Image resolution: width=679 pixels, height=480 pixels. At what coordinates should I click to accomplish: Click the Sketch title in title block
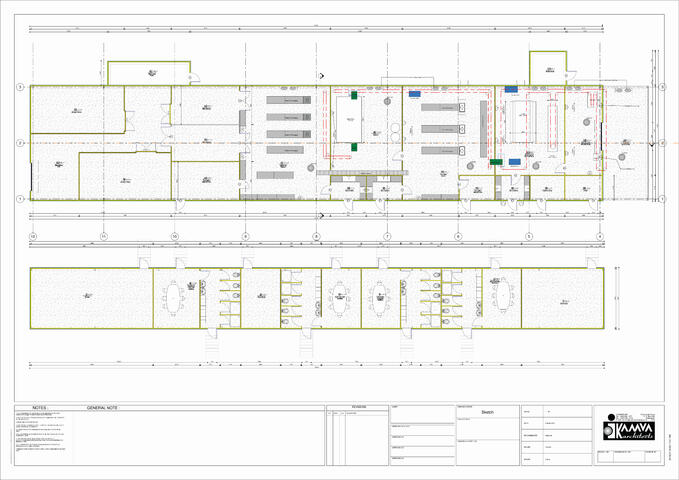coord(488,411)
